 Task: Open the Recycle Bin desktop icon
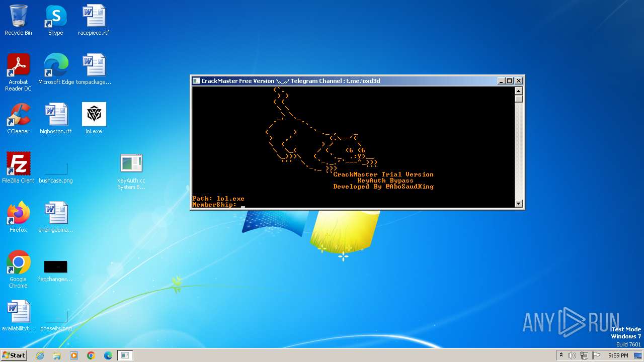pos(18,20)
